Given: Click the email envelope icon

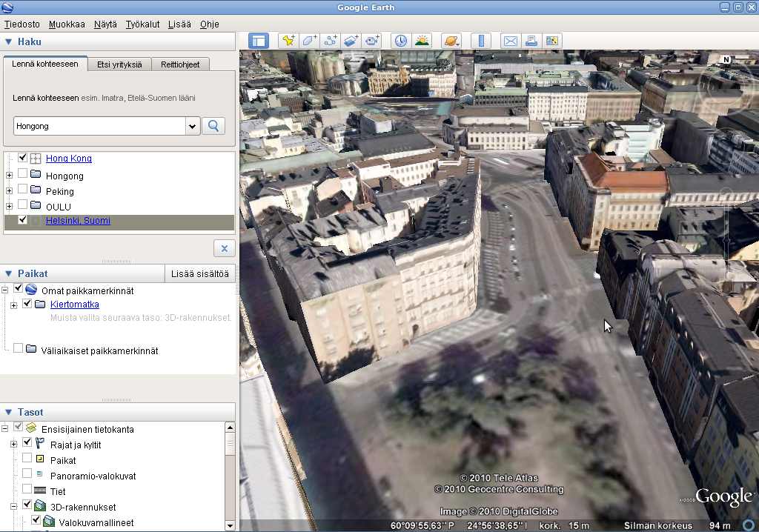Looking at the screenshot, I should (x=510, y=41).
